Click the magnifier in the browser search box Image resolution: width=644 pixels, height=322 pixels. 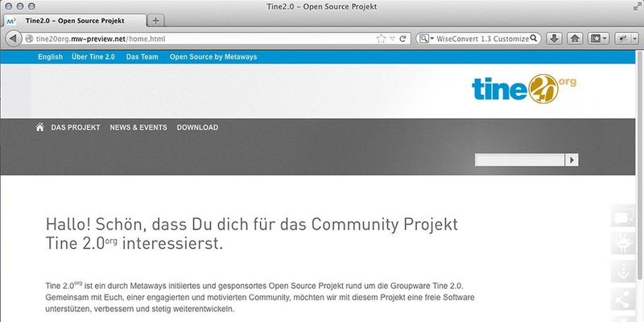click(x=533, y=38)
